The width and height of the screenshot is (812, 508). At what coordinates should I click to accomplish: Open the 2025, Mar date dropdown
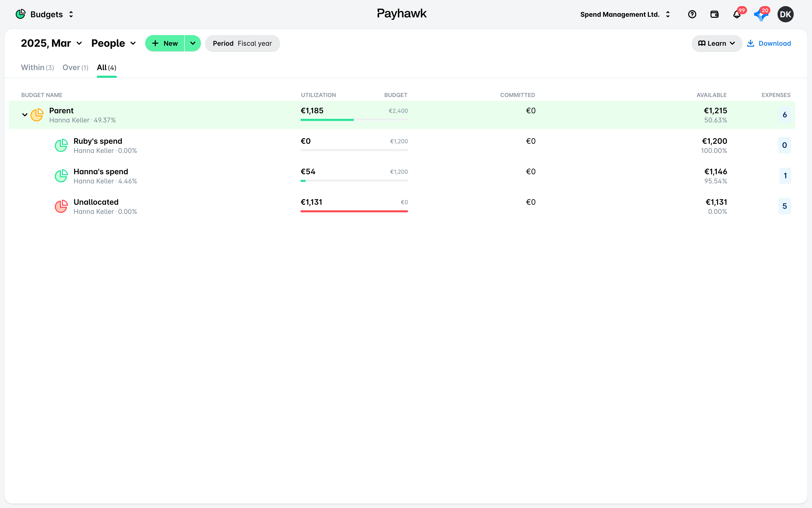(x=51, y=43)
